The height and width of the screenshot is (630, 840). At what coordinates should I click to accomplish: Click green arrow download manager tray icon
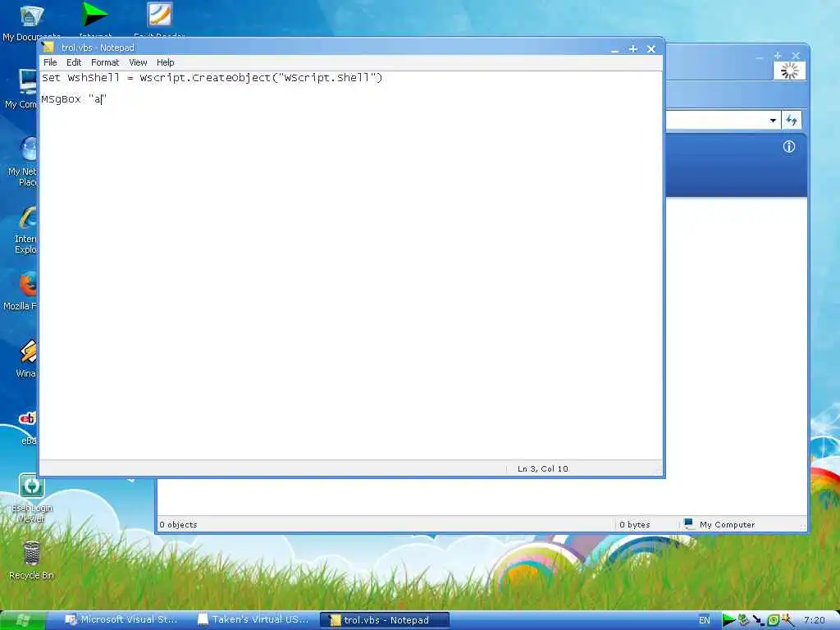(x=728, y=620)
